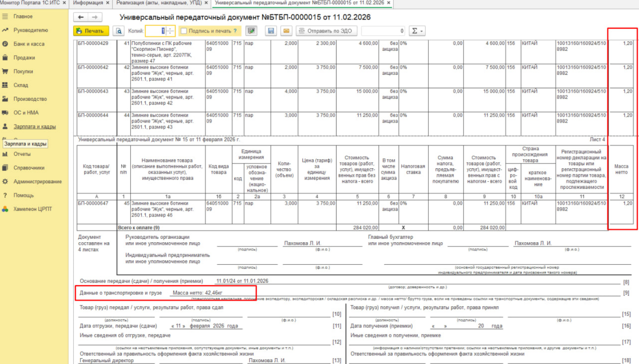Viewport: 639px width, 364px height.
Task: Click the numeric sum field showing 0
Action: point(383,31)
